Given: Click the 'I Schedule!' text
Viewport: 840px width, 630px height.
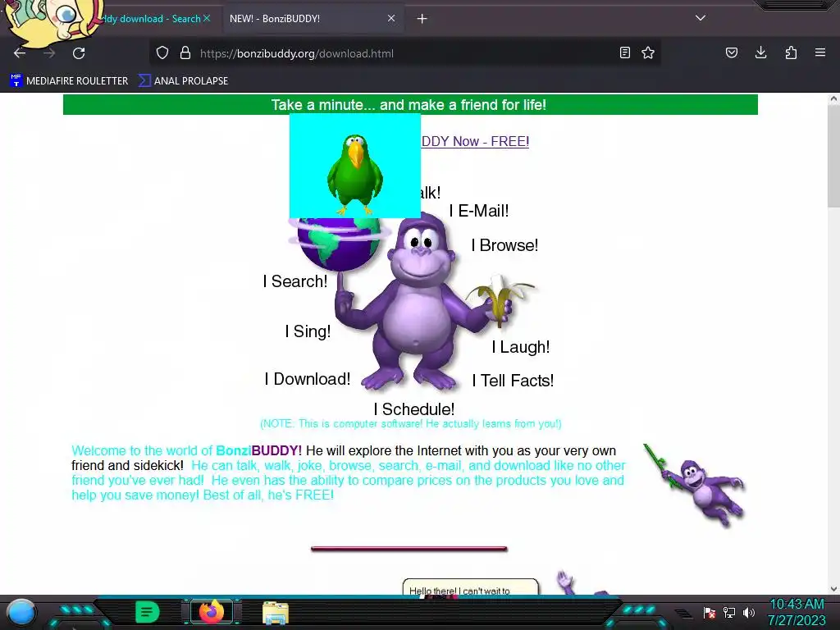Looking at the screenshot, I should point(414,409).
